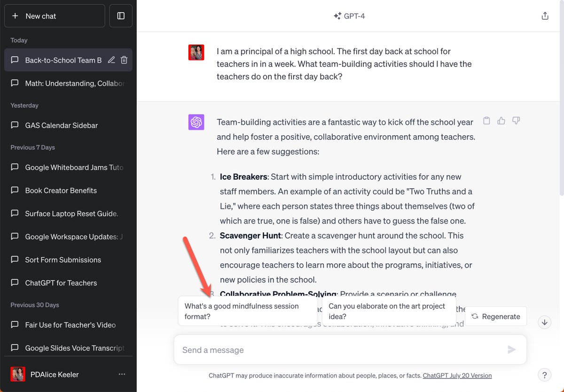Open the Sort Form Submissions chat

click(x=68, y=260)
